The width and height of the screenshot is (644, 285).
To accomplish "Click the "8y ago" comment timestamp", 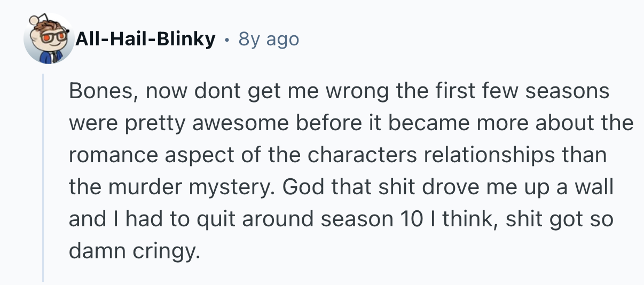I will point(269,39).
